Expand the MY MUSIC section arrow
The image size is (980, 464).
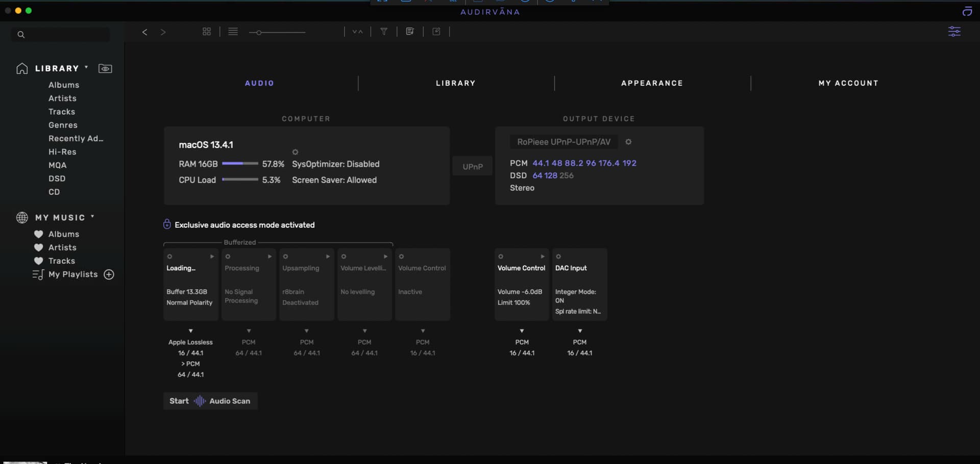[92, 216]
